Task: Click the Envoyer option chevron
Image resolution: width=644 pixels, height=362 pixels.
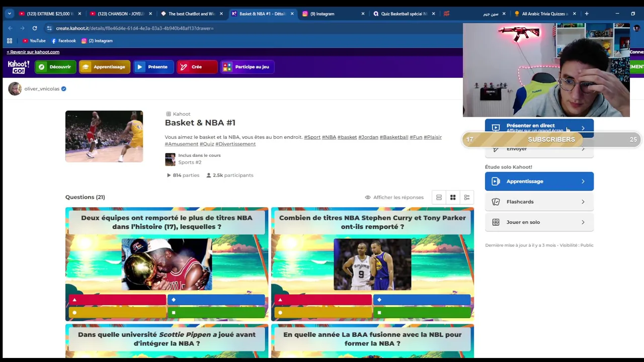Action: (x=583, y=149)
